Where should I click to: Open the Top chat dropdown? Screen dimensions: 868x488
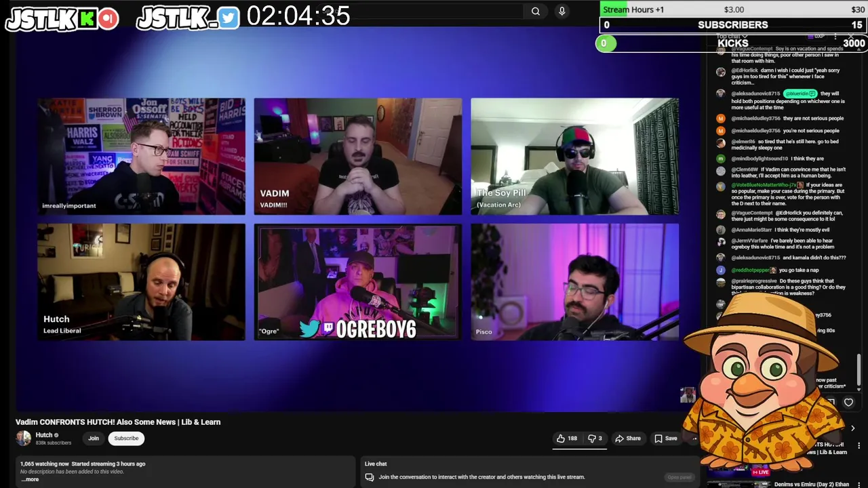coord(731,37)
